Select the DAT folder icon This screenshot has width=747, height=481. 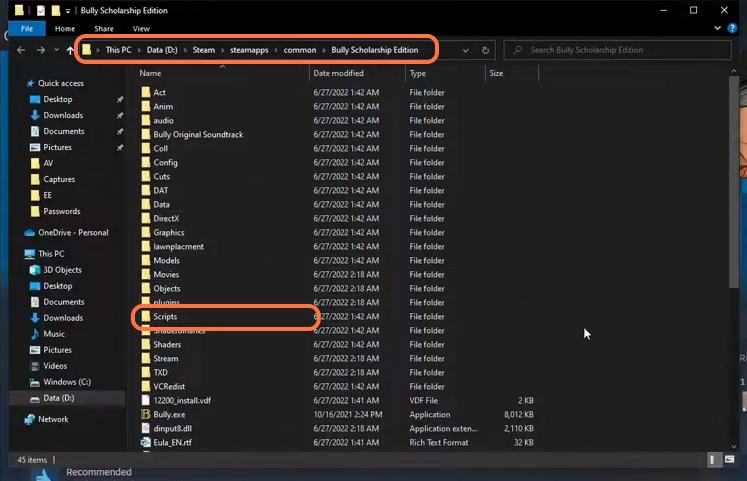pyautogui.click(x=146, y=190)
